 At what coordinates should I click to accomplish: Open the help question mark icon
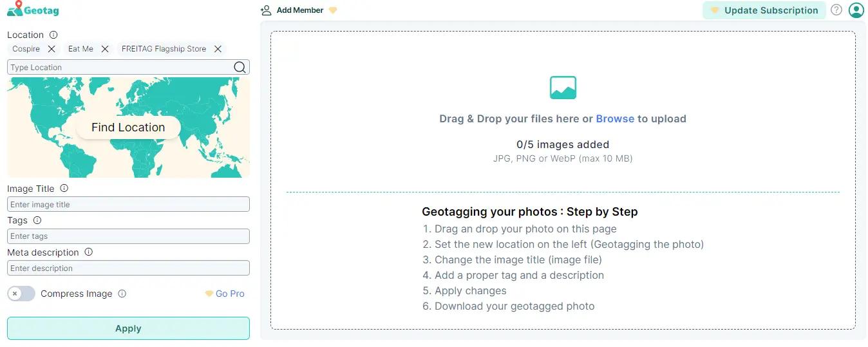point(836,10)
